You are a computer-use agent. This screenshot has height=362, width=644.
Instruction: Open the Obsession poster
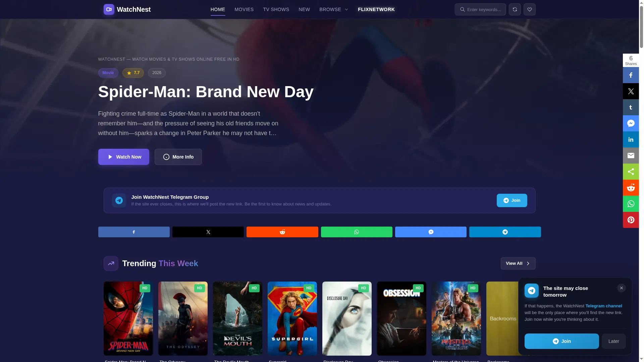(x=401, y=318)
